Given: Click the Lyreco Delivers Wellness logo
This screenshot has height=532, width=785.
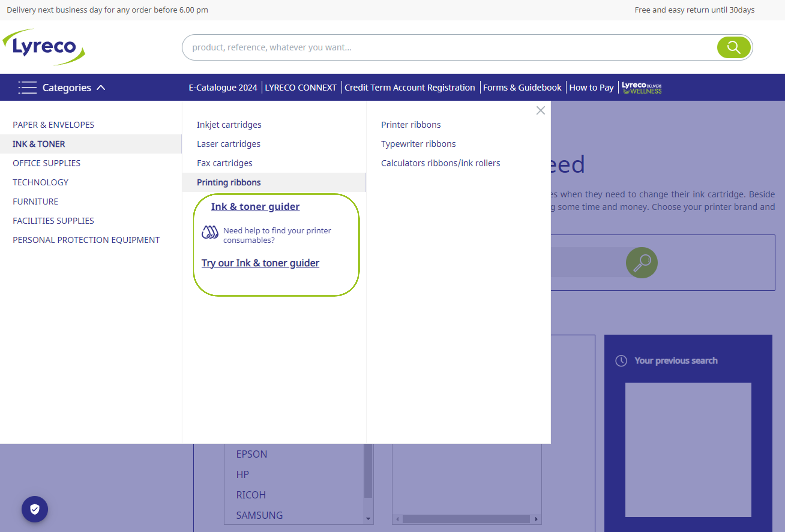Looking at the screenshot, I should (x=642, y=88).
